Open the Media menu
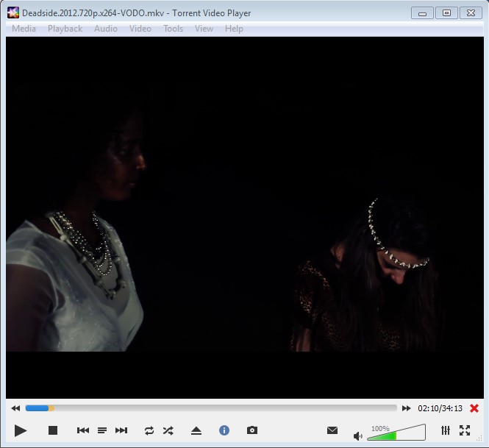This screenshot has height=448, width=489. point(24,29)
